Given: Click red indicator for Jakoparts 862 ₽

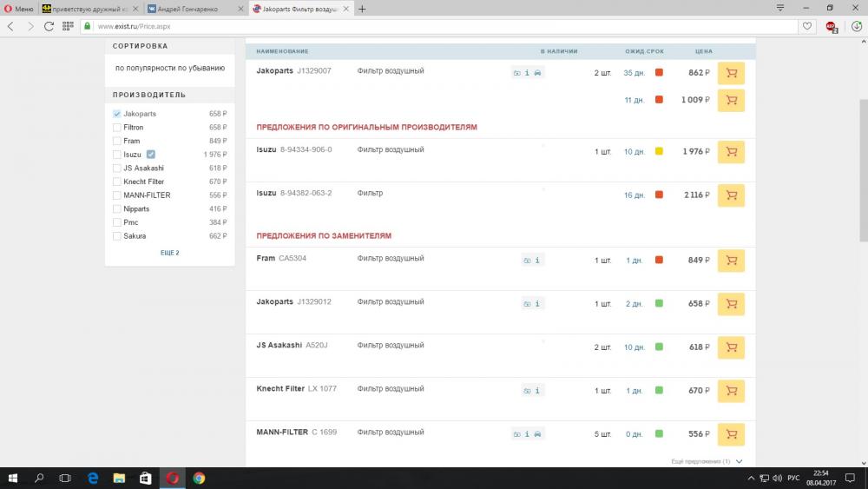Looking at the screenshot, I should coord(659,73).
